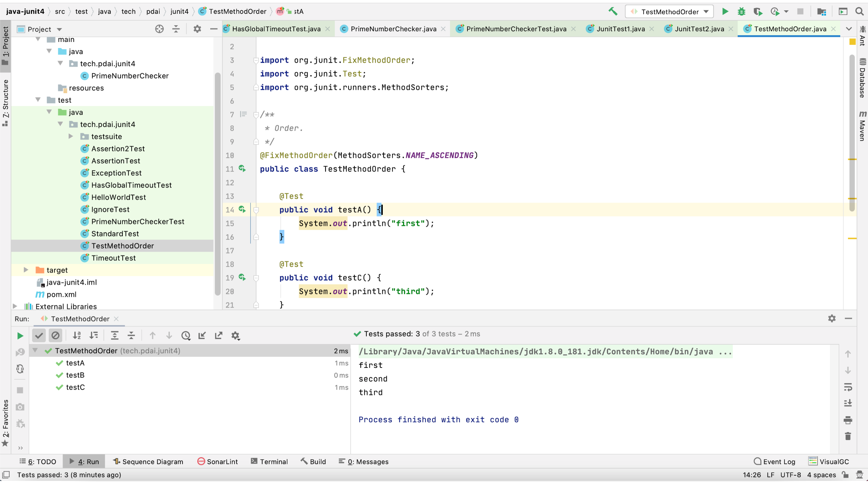Switch to JunitTest2.java tab
This screenshot has height=482, width=868.
click(x=699, y=29)
